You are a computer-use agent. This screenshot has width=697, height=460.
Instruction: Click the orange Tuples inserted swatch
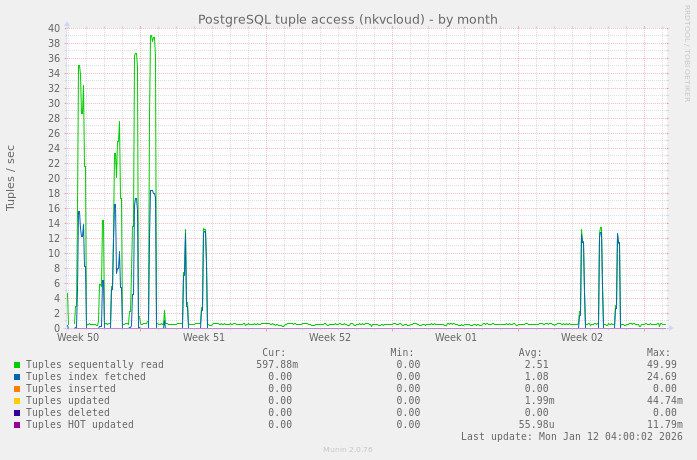pyautogui.click(x=17, y=389)
